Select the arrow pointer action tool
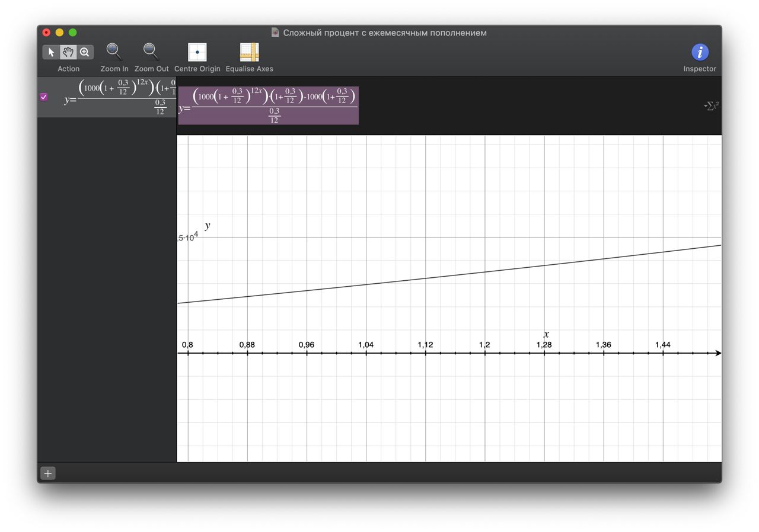 tap(51, 52)
